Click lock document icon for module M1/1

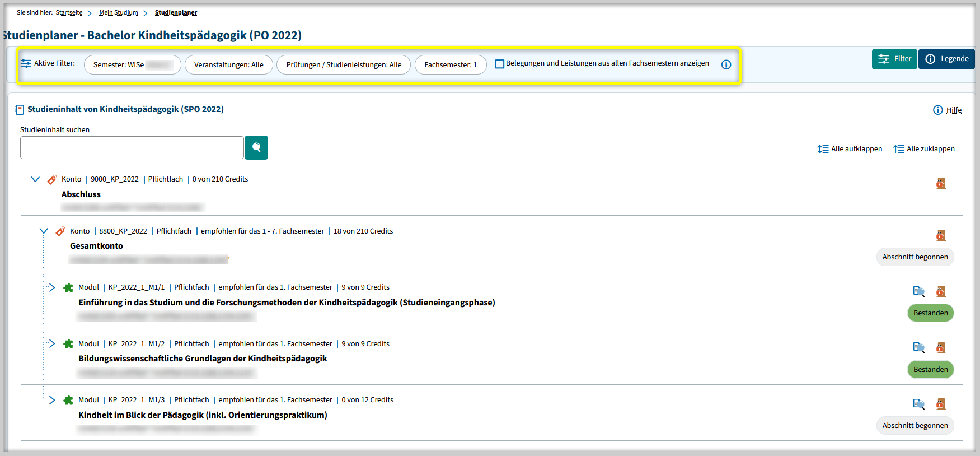click(941, 291)
